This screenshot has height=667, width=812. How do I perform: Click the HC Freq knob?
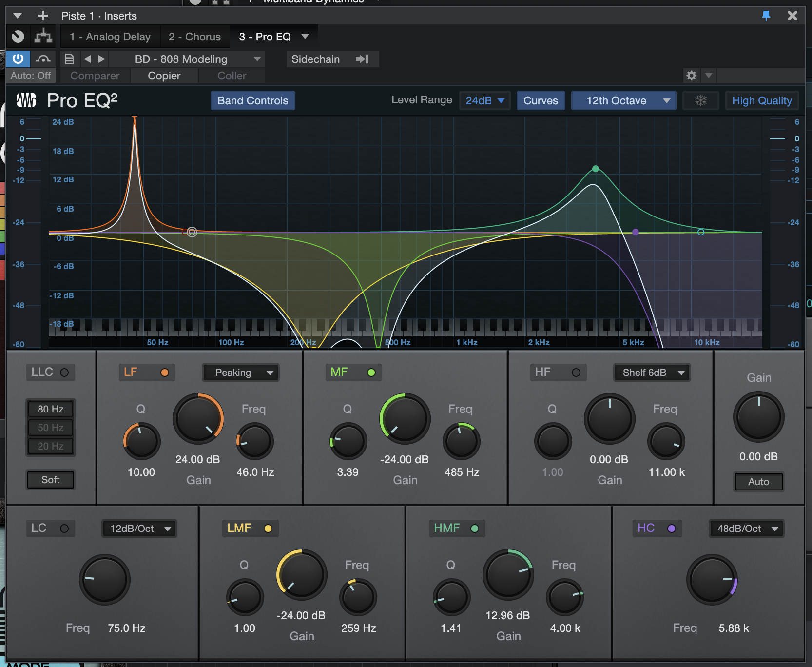712,579
